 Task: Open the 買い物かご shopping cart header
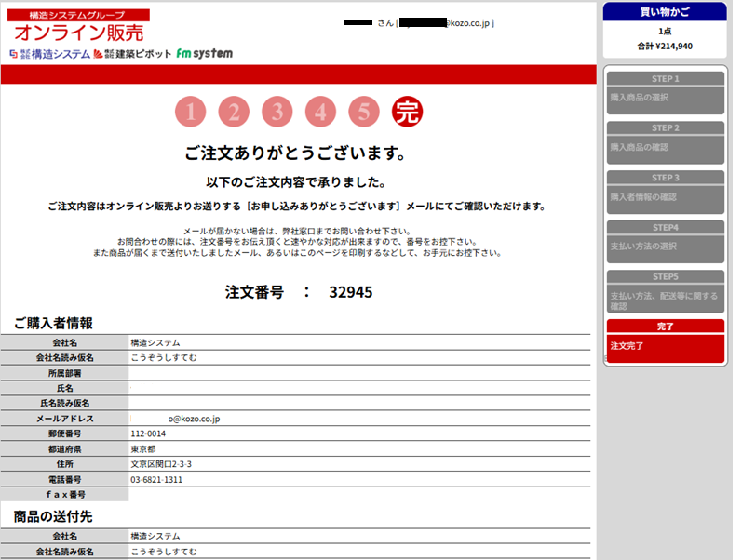[x=664, y=11]
